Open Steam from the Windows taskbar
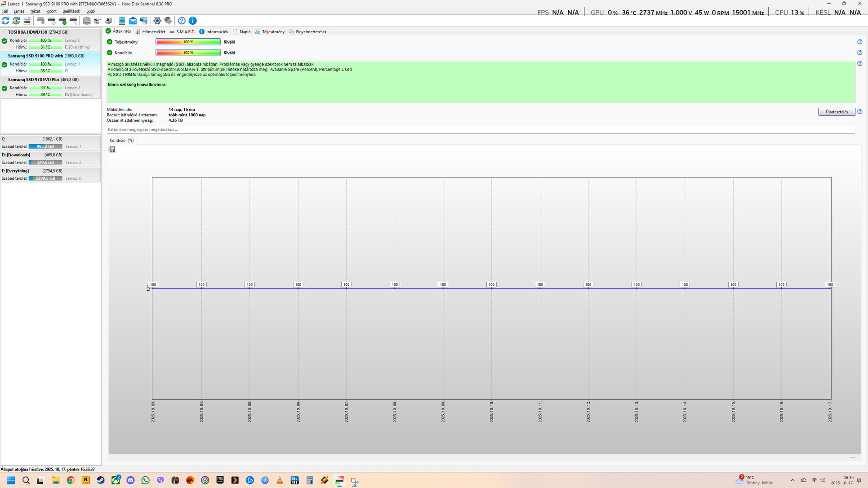 pyautogui.click(x=101, y=480)
